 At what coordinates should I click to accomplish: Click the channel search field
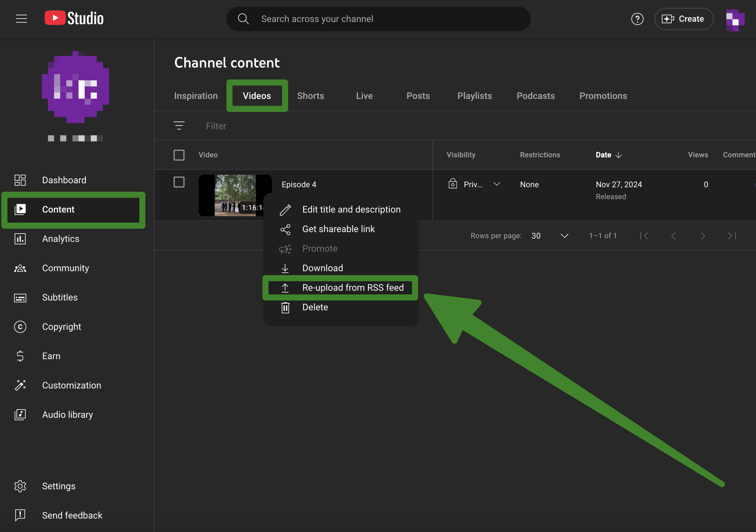(378, 19)
